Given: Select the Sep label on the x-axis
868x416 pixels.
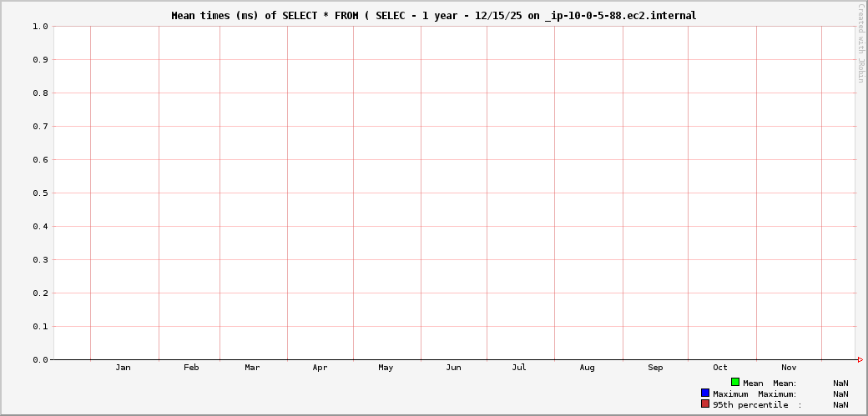Looking at the screenshot, I should point(655,368).
